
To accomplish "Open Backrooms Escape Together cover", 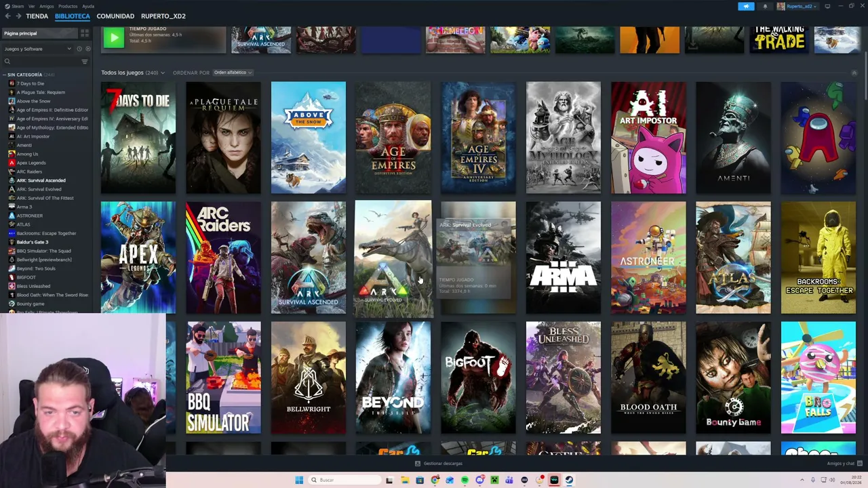I will (x=818, y=258).
